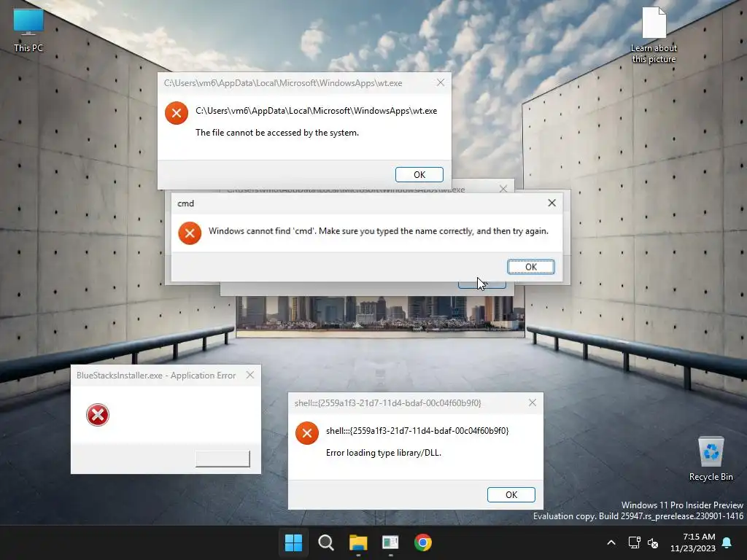Image resolution: width=747 pixels, height=560 pixels.
Task: Open taskbar Search
Action: pos(326,542)
